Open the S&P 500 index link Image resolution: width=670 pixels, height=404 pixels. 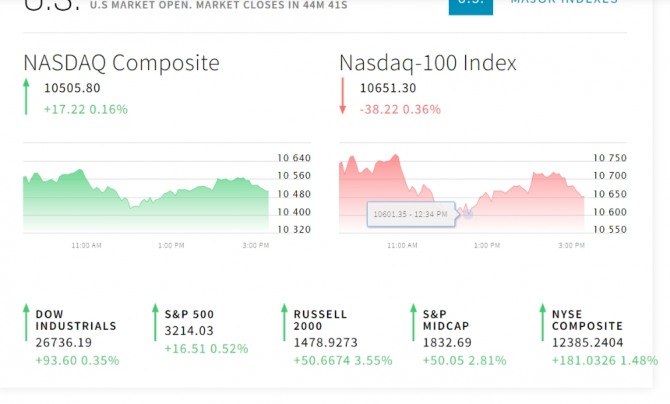click(x=189, y=314)
